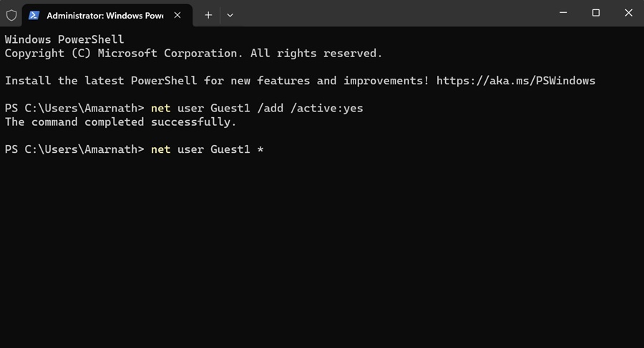Image resolution: width=644 pixels, height=348 pixels.
Task: Click the administrator shield icon in title bar
Action: 11,15
